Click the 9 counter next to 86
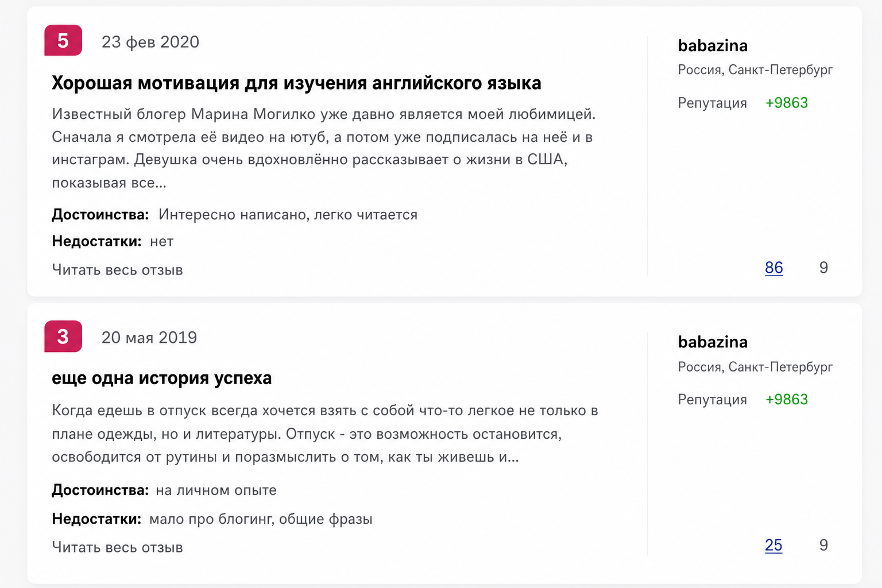The height and width of the screenshot is (588, 882). 823,268
